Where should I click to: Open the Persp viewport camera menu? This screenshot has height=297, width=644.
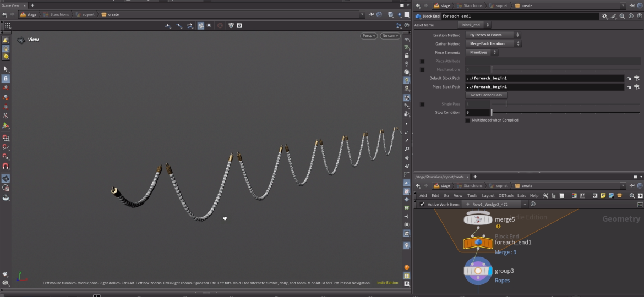coord(368,36)
